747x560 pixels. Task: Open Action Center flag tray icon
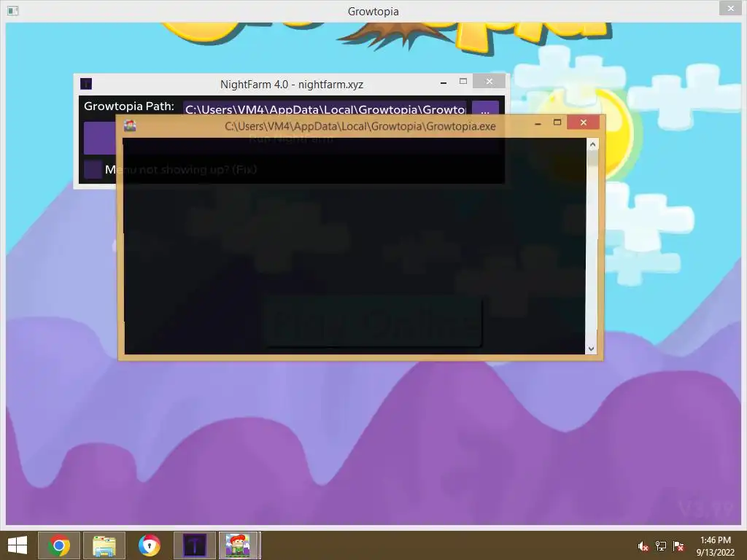point(678,546)
